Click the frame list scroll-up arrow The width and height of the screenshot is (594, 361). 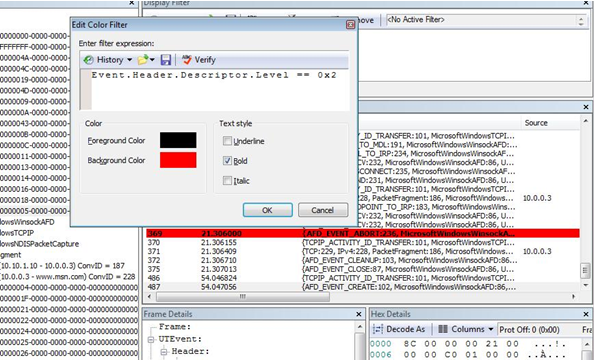click(x=586, y=121)
